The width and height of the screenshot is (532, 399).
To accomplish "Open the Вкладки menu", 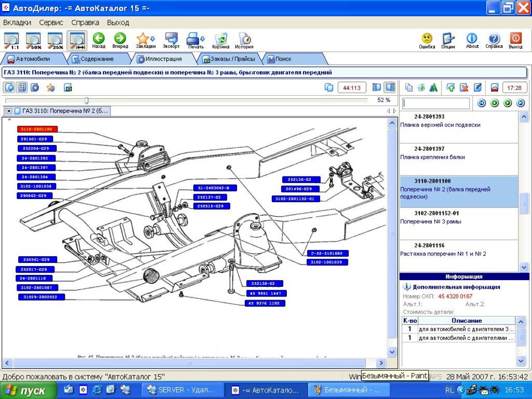I will [x=17, y=22].
